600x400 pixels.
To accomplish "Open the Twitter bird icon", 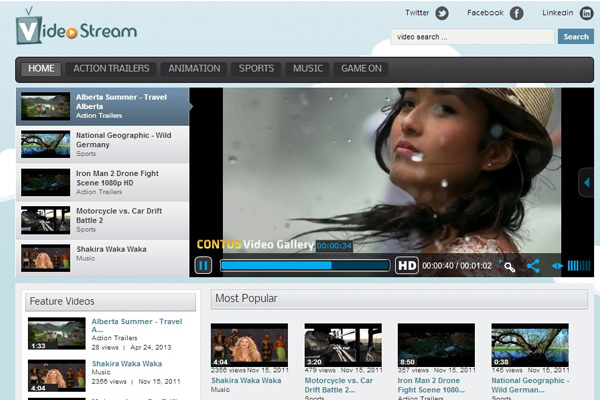I will (x=442, y=13).
